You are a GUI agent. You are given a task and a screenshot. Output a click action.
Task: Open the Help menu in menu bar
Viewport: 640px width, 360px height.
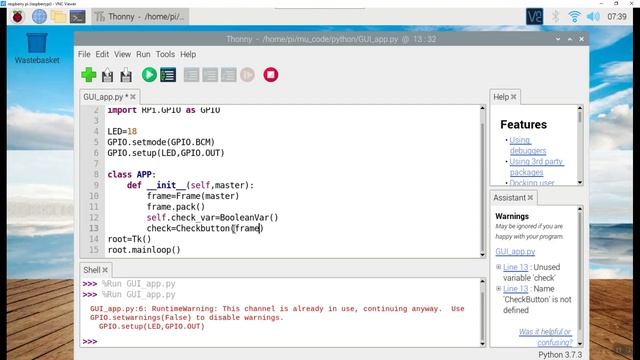[x=188, y=54]
